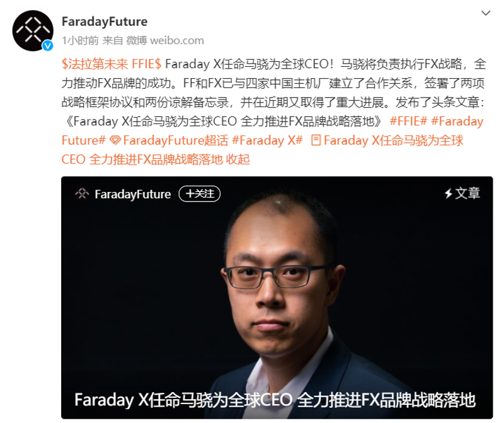Open the $法拉第未来 FFIE$ stock tag
The width and height of the screenshot is (504, 423).
point(112,64)
